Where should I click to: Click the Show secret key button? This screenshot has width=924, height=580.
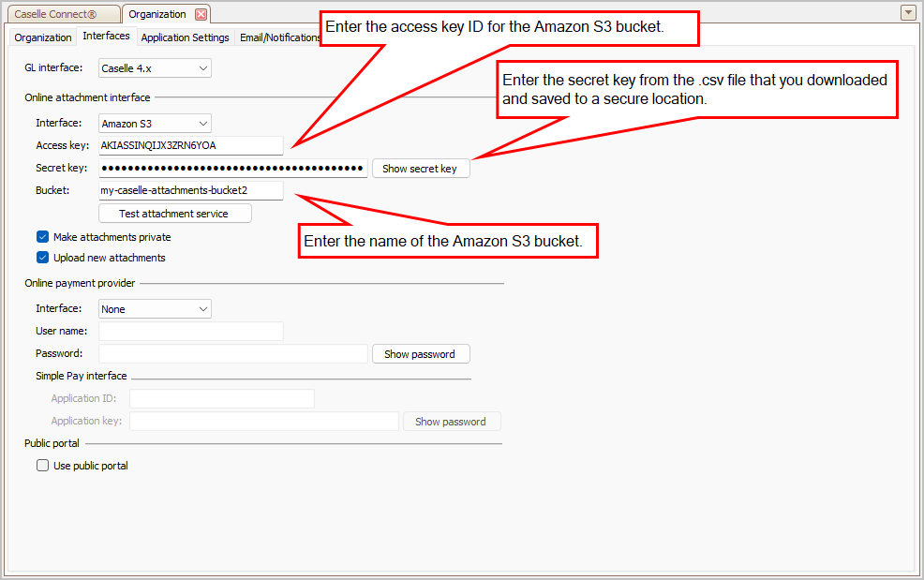coord(421,169)
